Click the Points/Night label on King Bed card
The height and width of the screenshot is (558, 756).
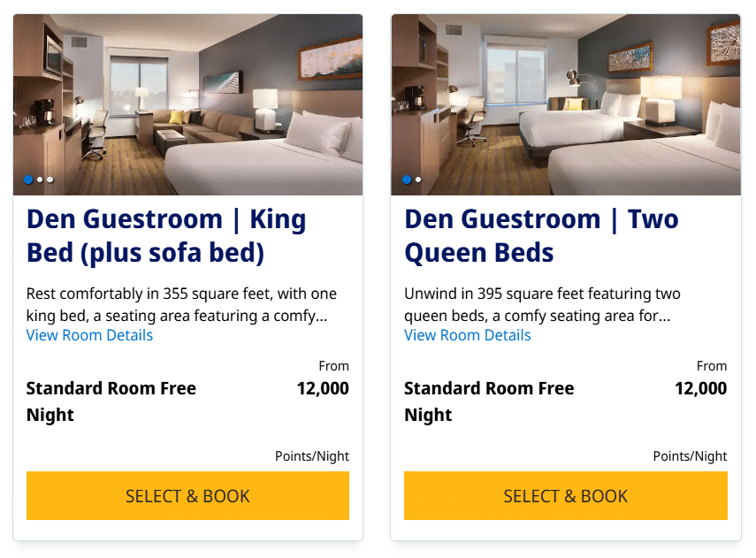312,456
